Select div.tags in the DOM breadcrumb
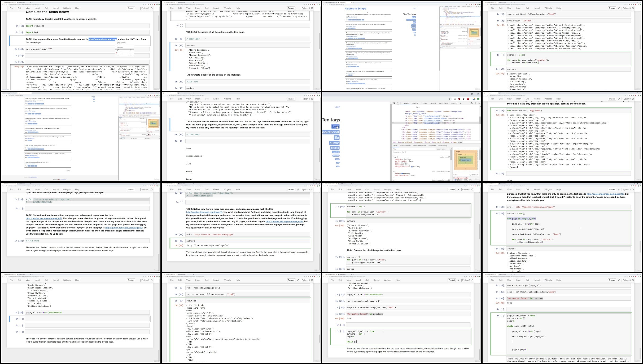This screenshot has height=364, width=643. tap(454, 142)
